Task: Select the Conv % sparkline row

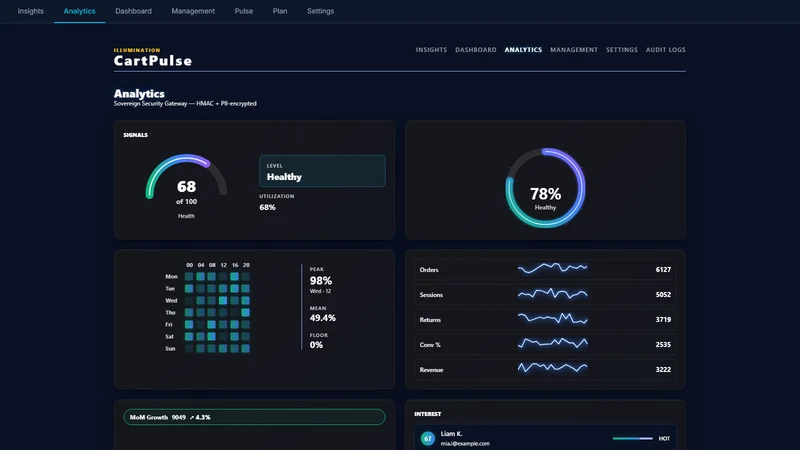Action: pyautogui.click(x=545, y=344)
